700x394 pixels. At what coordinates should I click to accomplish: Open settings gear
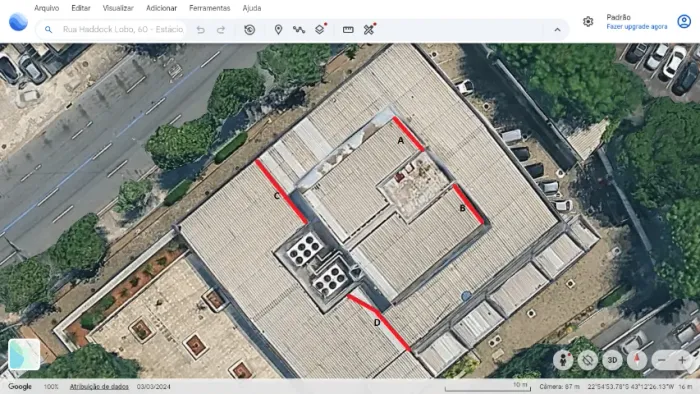(588, 21)
